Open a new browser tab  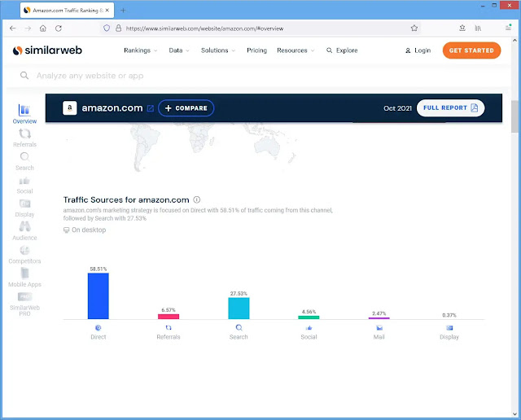pos(123,11)
